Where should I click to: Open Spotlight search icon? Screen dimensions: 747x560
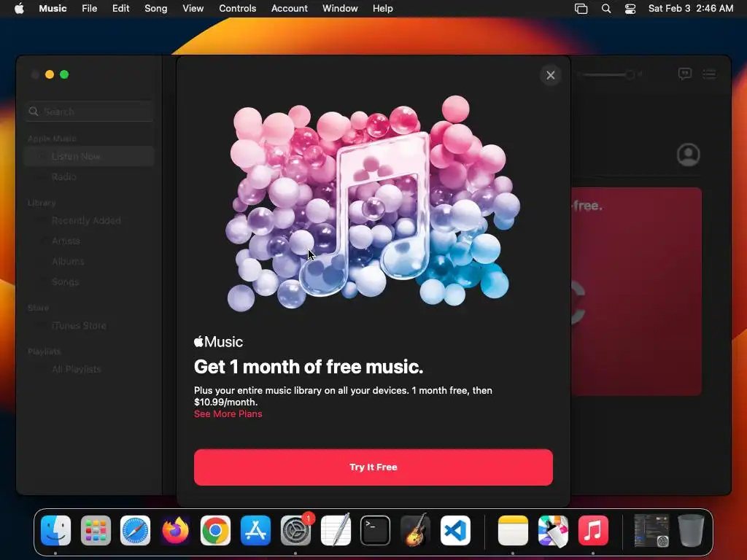[606, 9]
